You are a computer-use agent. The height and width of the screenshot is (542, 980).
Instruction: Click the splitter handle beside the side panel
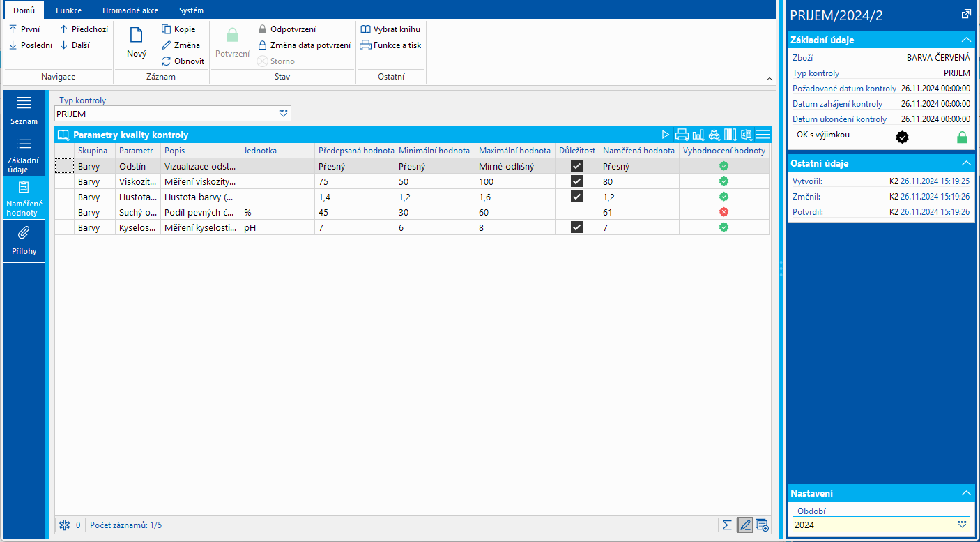tap(781, 269)
